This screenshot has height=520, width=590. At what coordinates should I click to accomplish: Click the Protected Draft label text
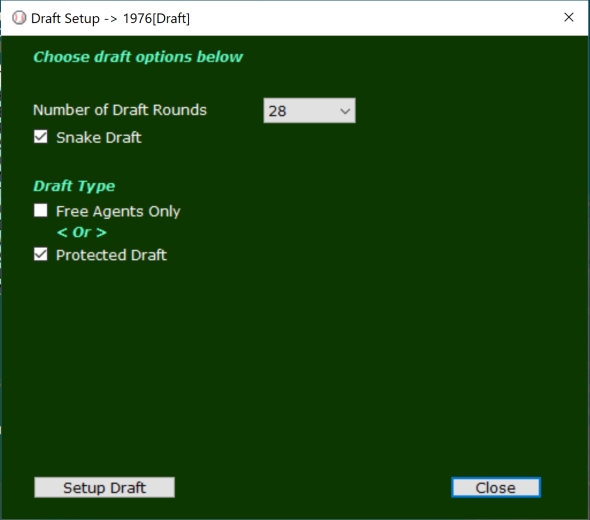coord(111,255)
